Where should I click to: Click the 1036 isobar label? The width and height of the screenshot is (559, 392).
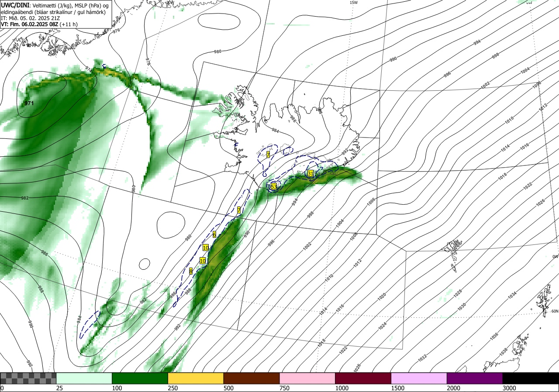(x=494, y=336)
